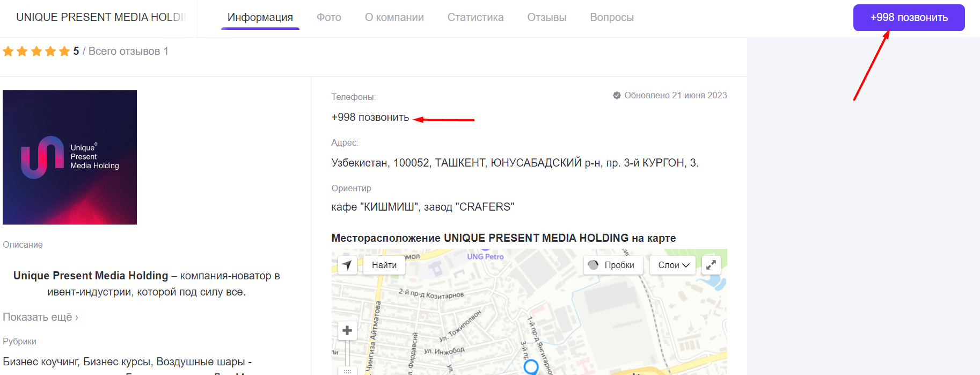Go to the Вопросы tab

tap(612, 17)
